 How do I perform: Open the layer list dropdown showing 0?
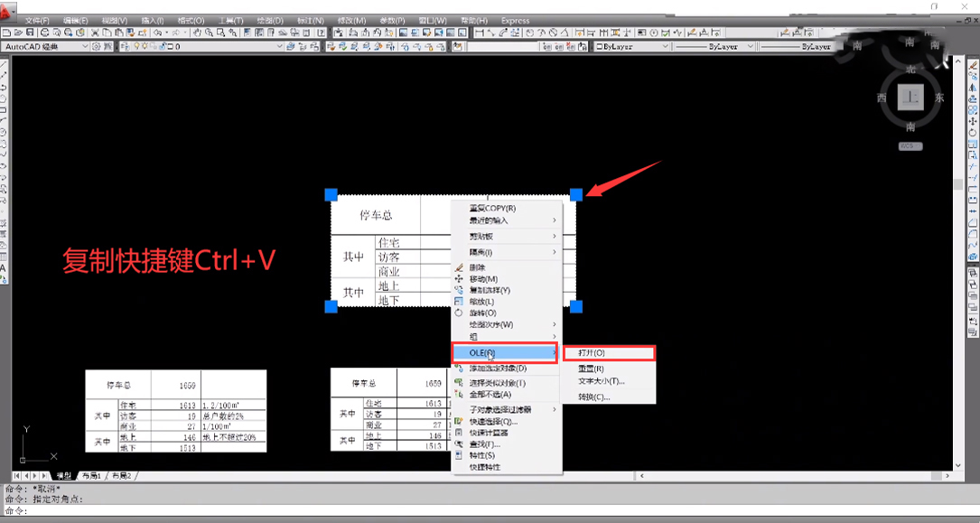pyautogui.click(x=202, y=46)
